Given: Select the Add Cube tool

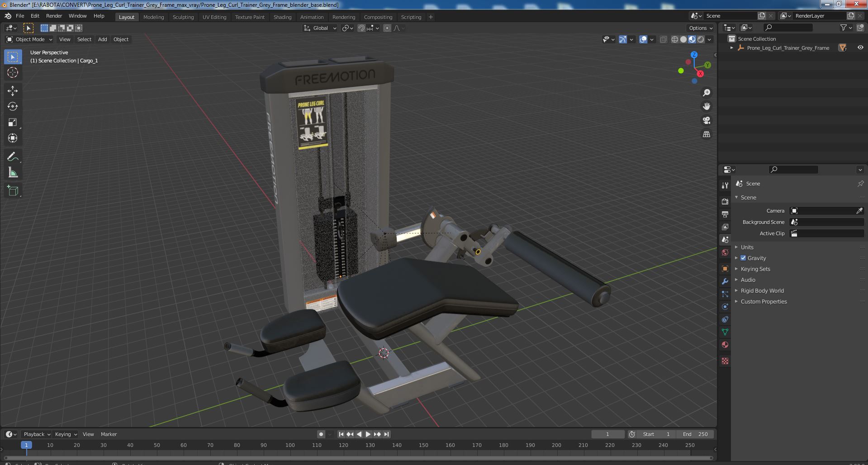Looking at the screenshot, I should [x=13, y=190].
